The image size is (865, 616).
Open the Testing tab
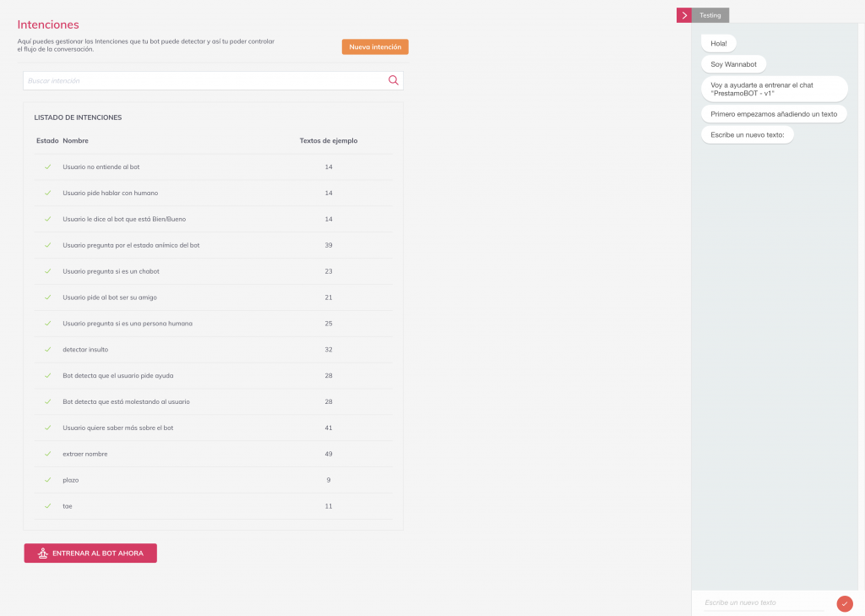pyautogui.click(x=710, y=15)
